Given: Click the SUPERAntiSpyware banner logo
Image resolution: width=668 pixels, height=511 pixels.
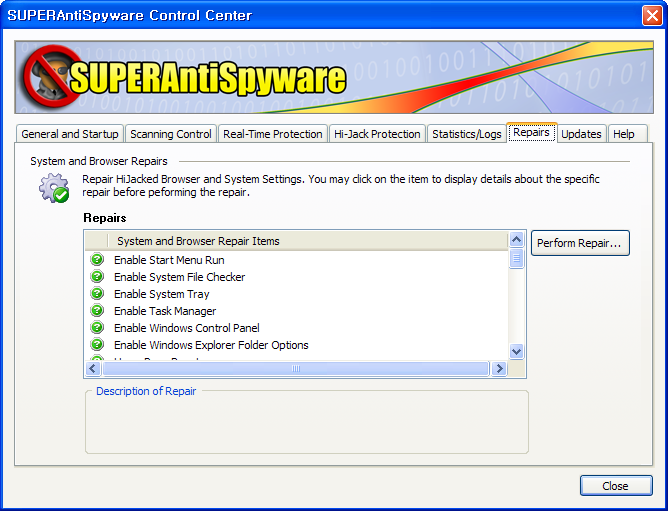Looking at the screenshot, I should click(x=184, y=77).
